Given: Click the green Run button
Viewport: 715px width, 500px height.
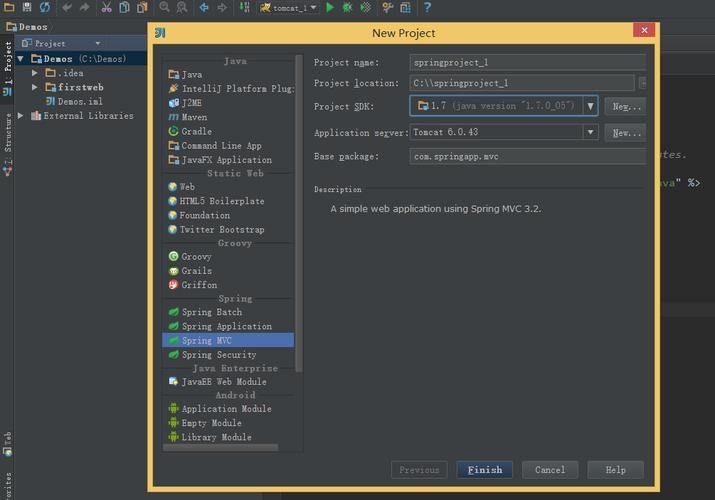Looking at the screenshot, I should click(330, 7).
